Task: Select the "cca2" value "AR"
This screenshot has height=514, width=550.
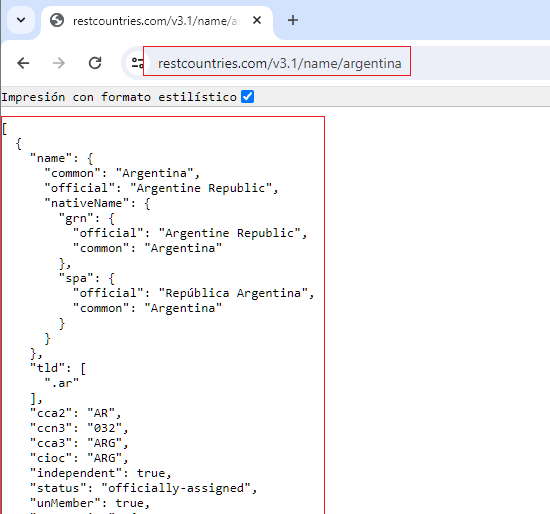Action: coord(101,413)
